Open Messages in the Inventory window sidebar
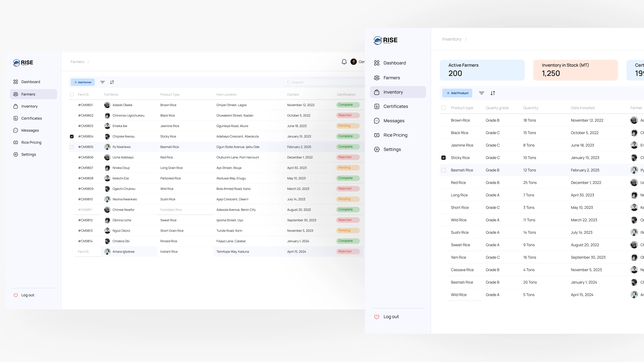This screenshot has height=362, width=644. (394, 121)
